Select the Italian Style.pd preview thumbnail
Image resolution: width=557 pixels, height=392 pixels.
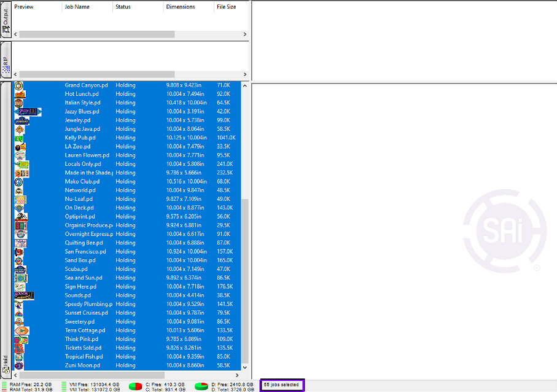coord(18,103)
